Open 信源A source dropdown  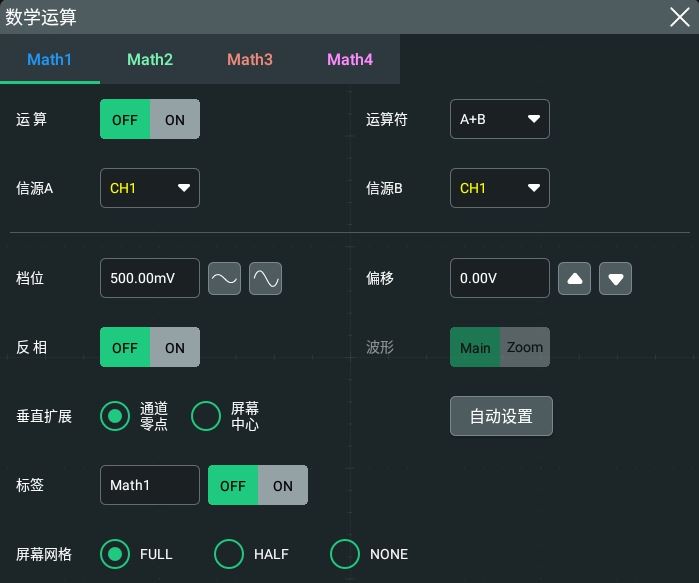pos(150,188)
